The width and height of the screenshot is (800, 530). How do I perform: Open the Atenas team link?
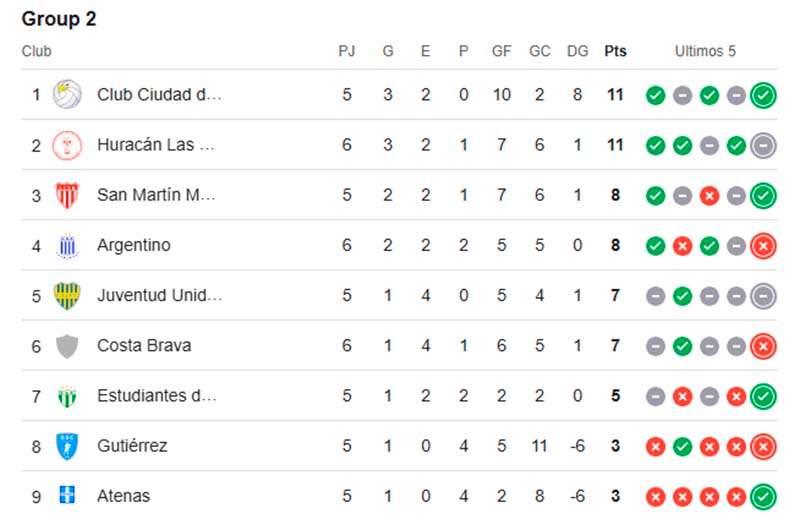point(123,496)
